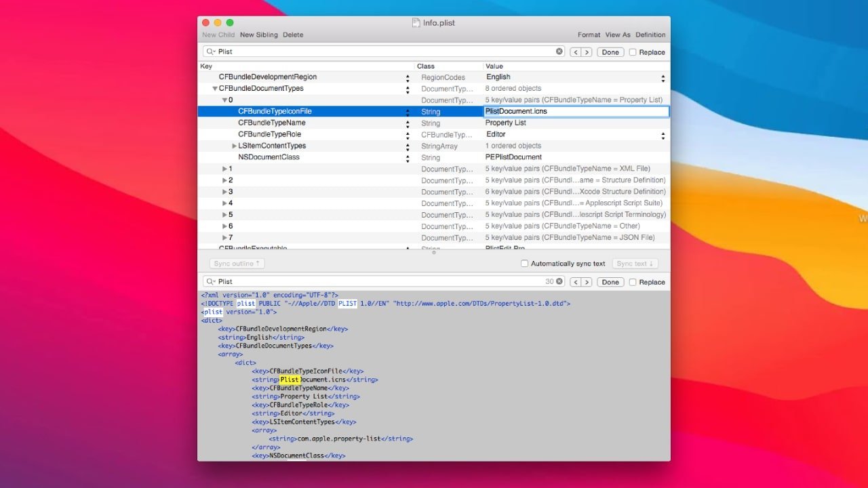Collapse the CFBundleDocumentTypes row
Image resolution: width=868 pixels, height=488 pixels.
pos(215,89)
